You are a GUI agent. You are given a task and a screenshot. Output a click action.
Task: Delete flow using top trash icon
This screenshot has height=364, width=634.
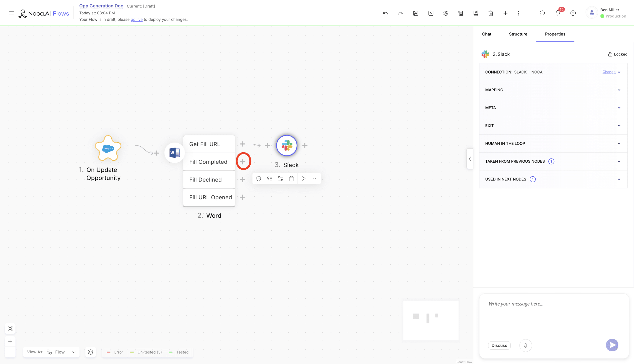(x=491, y=13)
